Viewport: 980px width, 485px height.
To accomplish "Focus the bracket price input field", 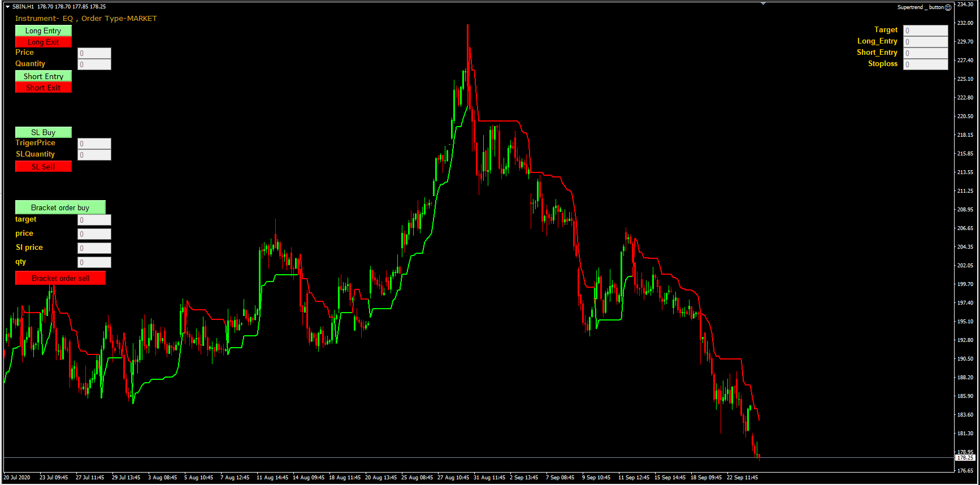I will point(94,234).
